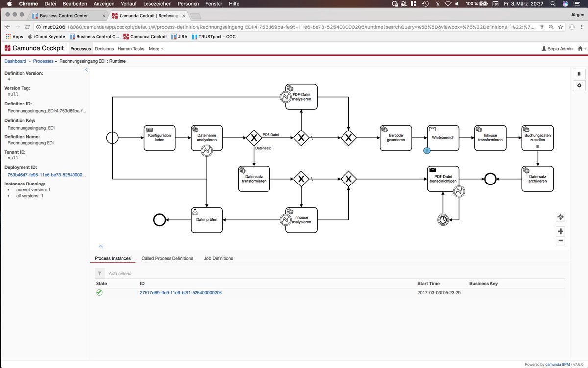This screenshot has height=368, width=588.
Task: Open Processes in the Cockpit navigation
Action: pos(81,49)
